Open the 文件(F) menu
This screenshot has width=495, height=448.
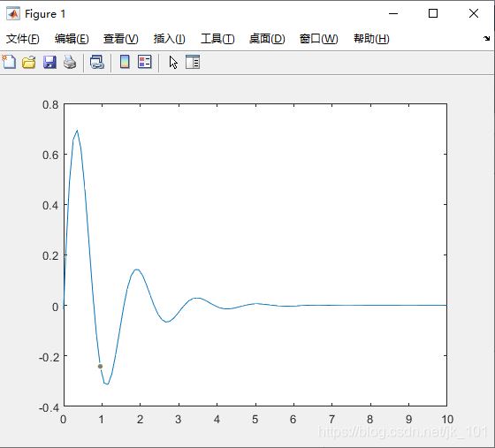[x=23, y=39]
